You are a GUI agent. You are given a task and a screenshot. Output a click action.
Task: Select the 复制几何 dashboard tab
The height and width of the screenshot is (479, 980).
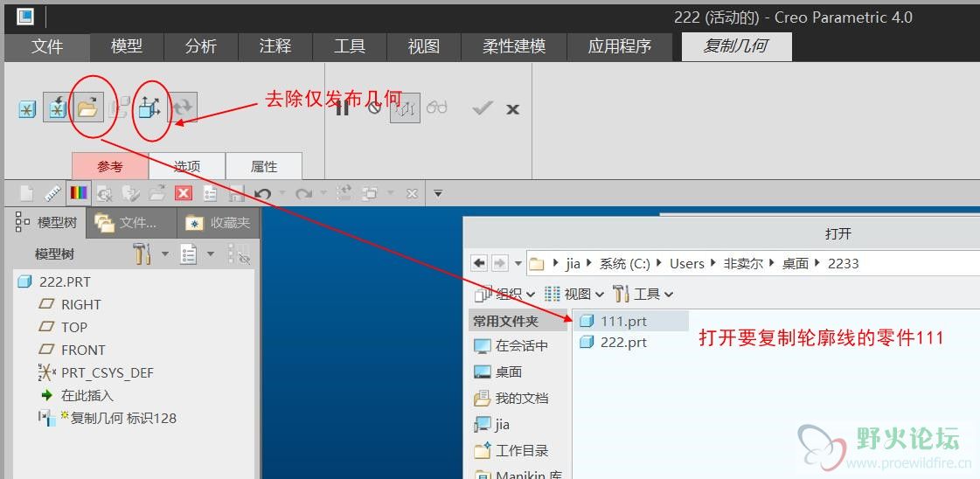736,46
